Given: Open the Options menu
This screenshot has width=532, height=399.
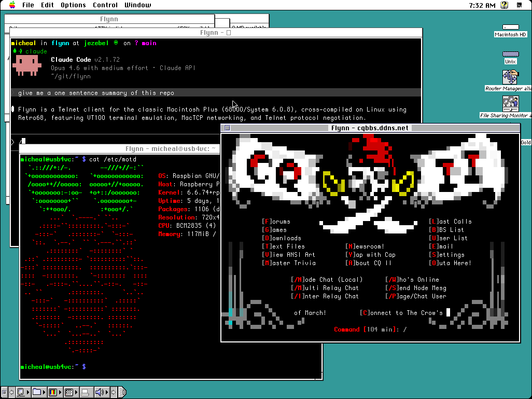Looking at the screenshot, I should coord(73,5).
